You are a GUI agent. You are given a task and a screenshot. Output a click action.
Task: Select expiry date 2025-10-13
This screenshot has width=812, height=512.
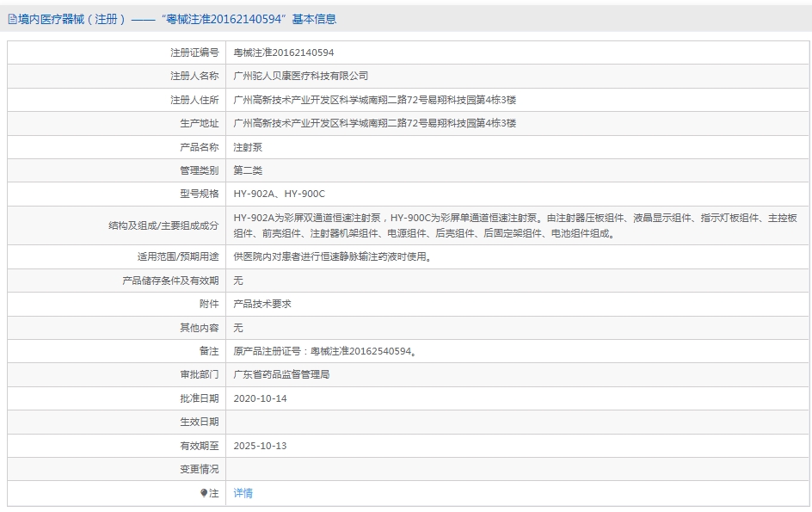tap(260, 447)
